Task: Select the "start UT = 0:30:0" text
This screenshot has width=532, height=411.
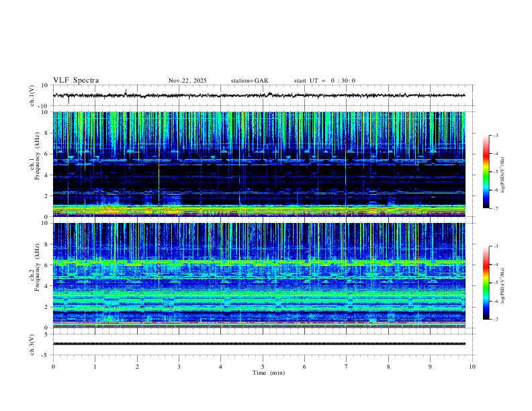Action: [324, 81]
